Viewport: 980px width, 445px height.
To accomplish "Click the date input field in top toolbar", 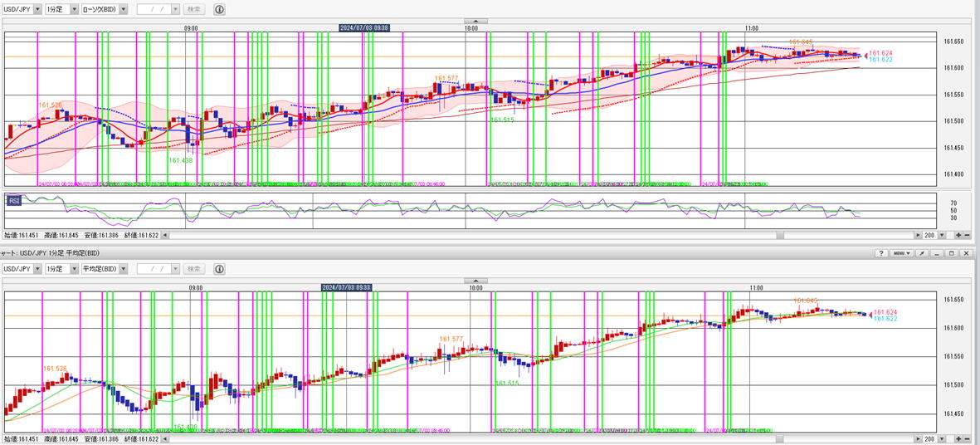I will [158, 9].
